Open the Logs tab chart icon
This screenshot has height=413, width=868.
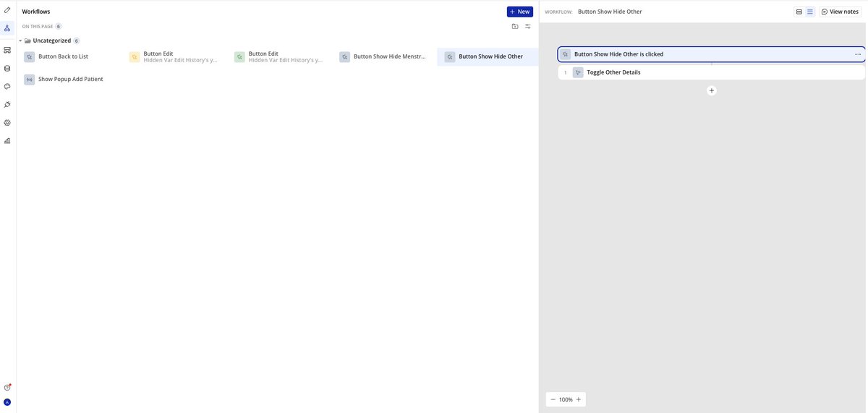point(7,140)
